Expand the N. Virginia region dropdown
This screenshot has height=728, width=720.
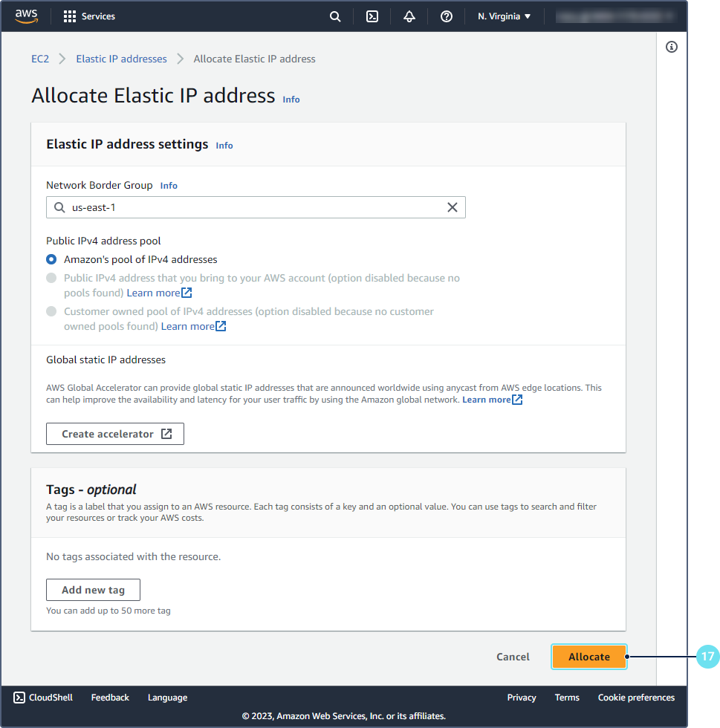(x=505, y=16)
